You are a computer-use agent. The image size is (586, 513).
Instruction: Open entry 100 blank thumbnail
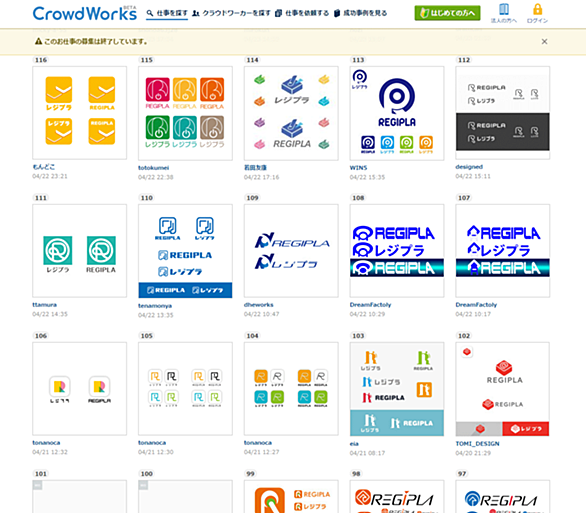point(185,497)
